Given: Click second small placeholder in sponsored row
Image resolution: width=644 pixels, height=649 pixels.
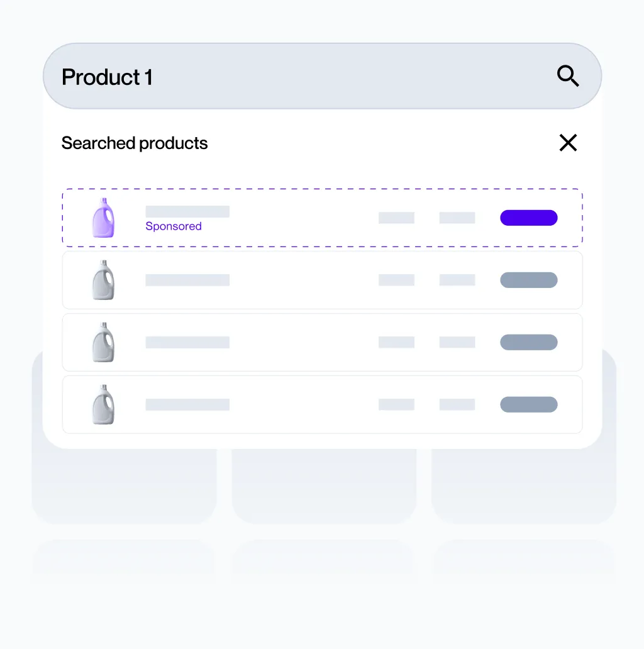Looking at the screenshot, I should pyautogui.click(x=457, y=218).
